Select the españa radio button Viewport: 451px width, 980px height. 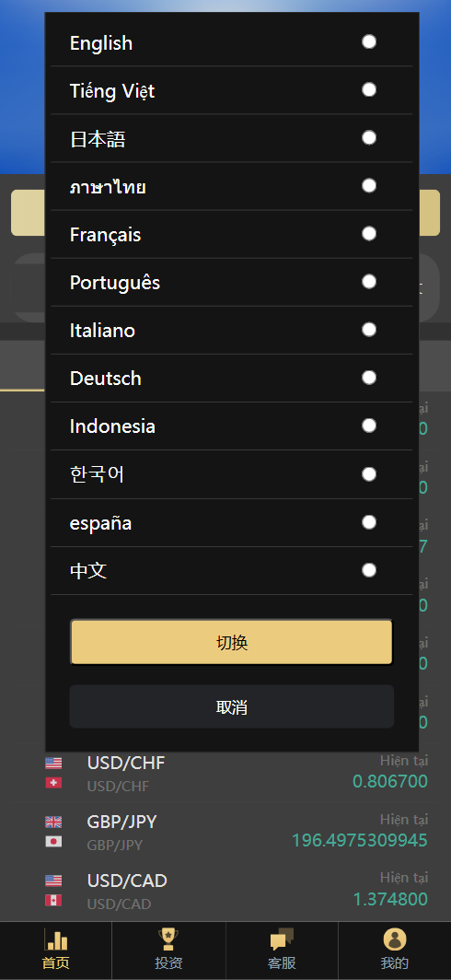pos(369,522)
